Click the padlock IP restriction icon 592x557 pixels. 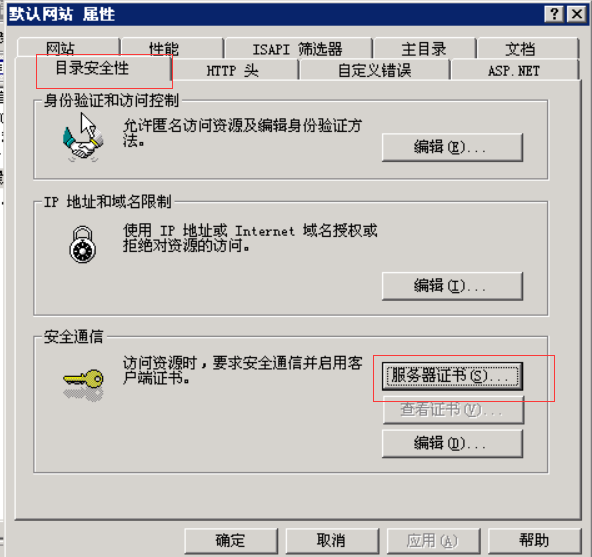tap(83, 245)
